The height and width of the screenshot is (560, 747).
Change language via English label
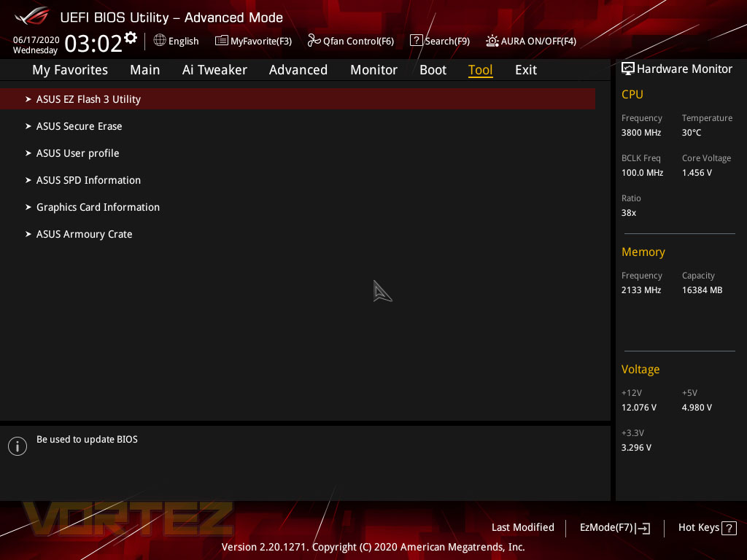click(183, 41)
